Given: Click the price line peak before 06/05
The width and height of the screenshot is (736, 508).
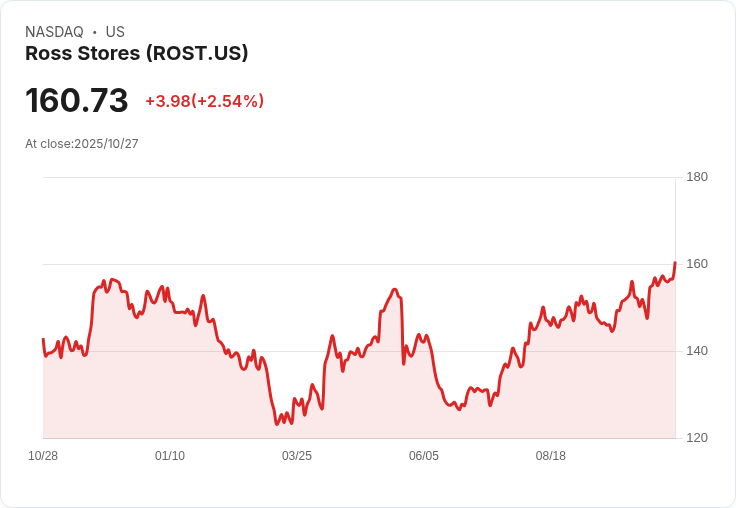Looking at the screenshot, I should point(395,290).
